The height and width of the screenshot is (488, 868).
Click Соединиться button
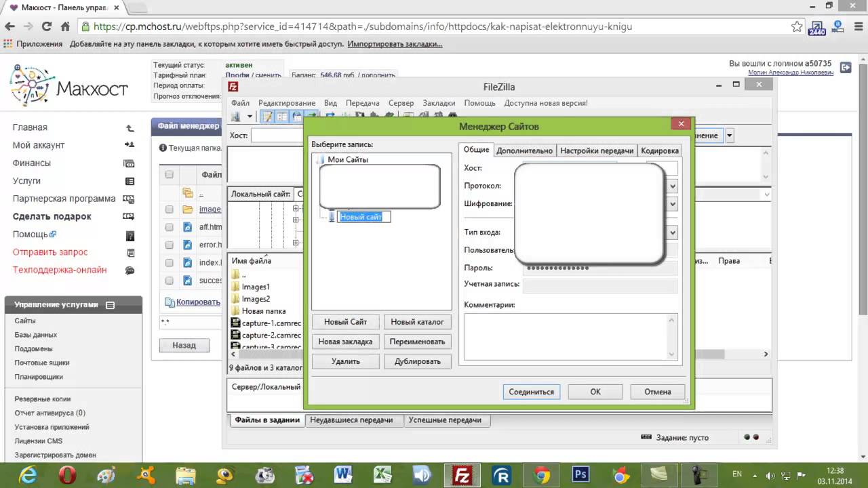tap(532, 392)
